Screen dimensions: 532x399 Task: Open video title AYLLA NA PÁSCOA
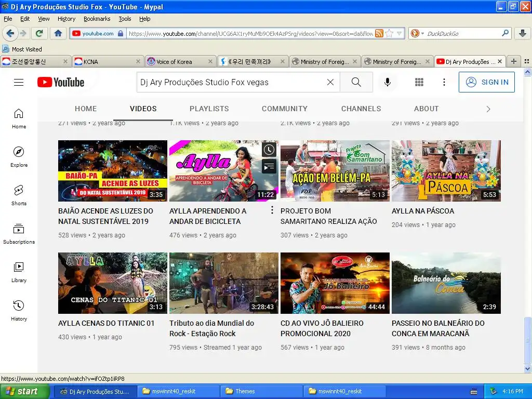[423, 211]
